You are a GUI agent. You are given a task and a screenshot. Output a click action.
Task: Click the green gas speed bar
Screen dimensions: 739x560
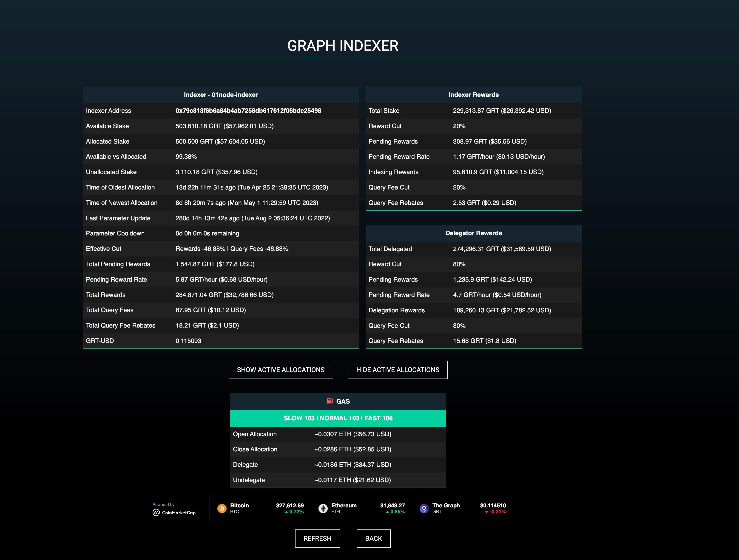[338, 418]
